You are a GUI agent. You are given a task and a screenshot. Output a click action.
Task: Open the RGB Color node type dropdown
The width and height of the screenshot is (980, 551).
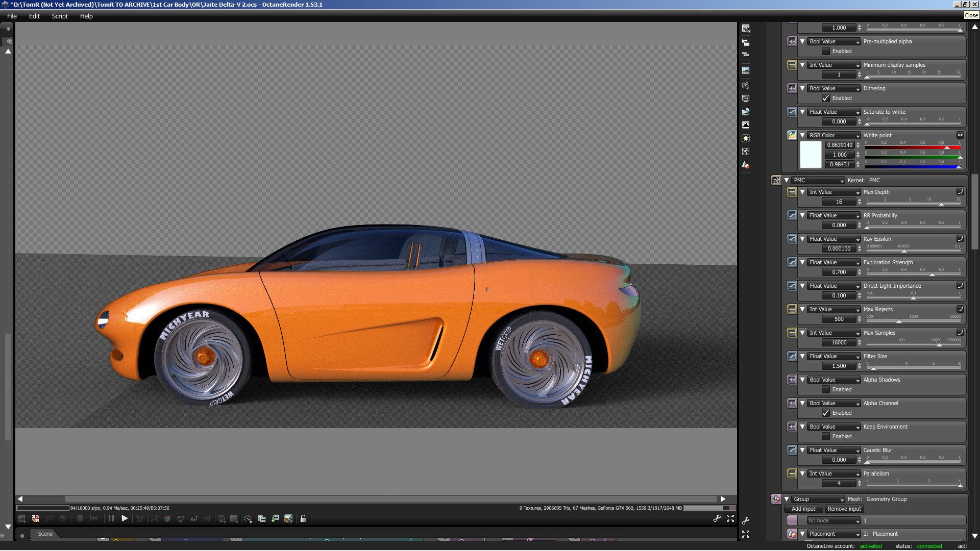(834, 135)
